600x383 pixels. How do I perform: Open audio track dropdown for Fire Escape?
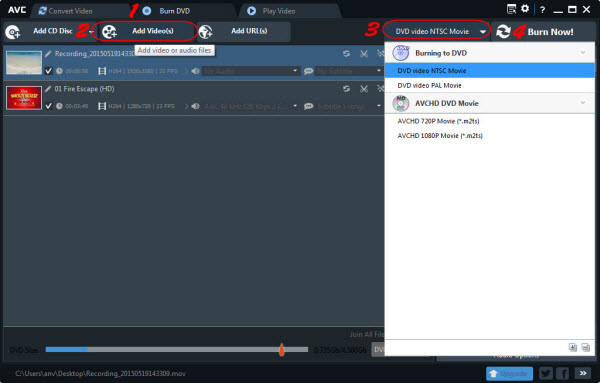point(295,106)
